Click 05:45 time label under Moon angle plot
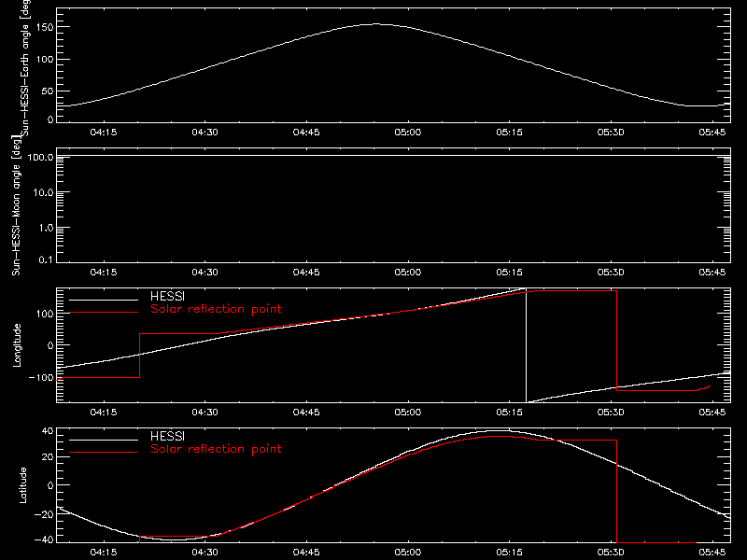Screen dimensions: 747x560 coord(712,273)
